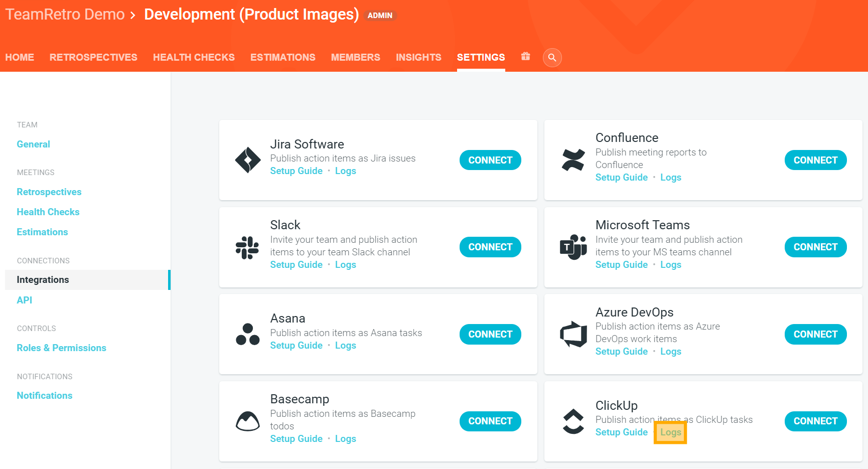The image size is (868, 469).
Task: Open the Microsoft Teams Setup Guide
Action: click(x=622, y=265)
